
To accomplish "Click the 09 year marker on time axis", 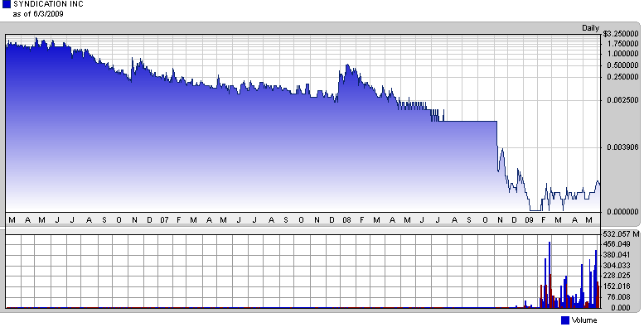I will [x=529, y=220].
